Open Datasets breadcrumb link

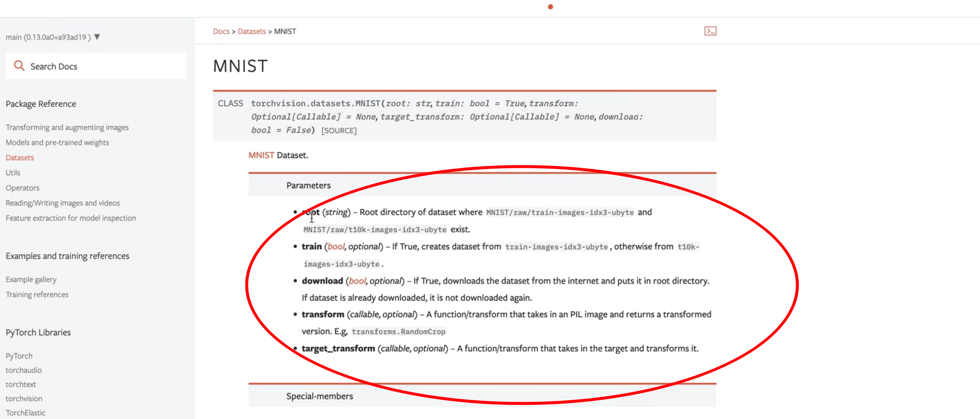click(x=251, y=31)
